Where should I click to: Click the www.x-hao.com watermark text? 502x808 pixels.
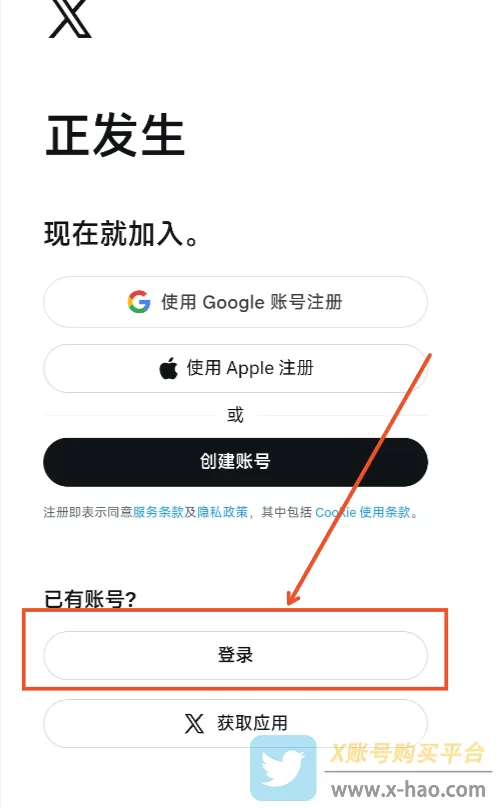tap(408, 789)
